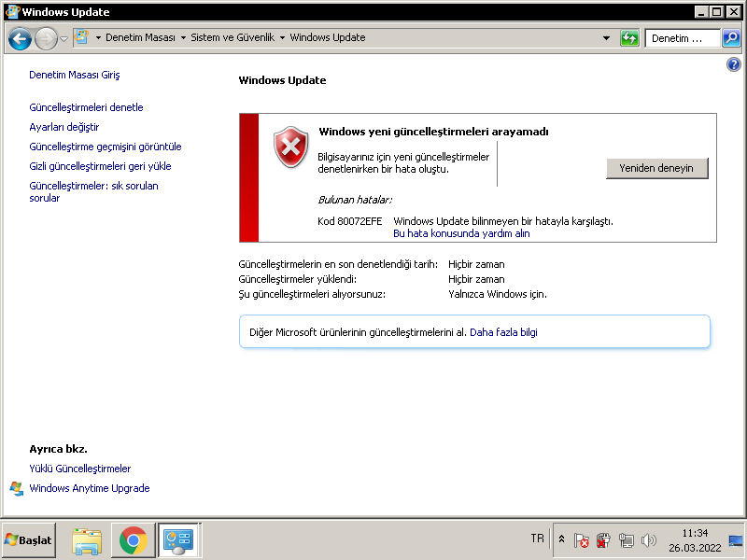Click the power plug tray icon

pos(603,540)
